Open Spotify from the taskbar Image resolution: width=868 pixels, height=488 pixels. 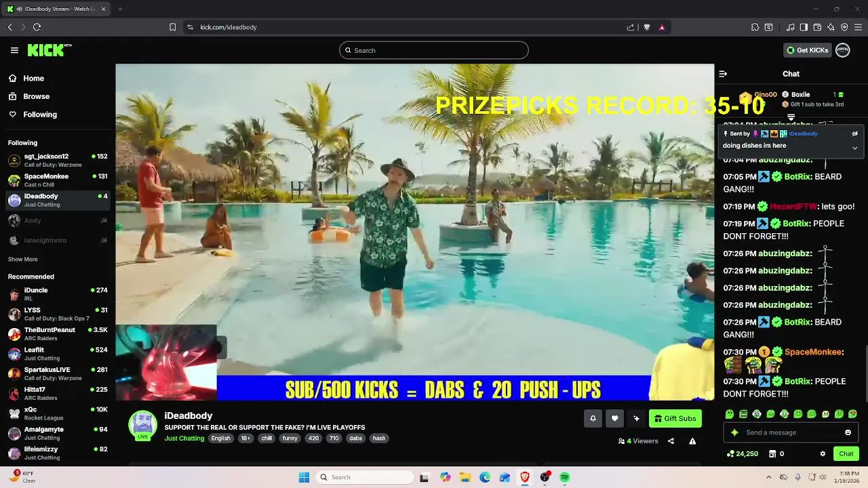coord(564,477)
